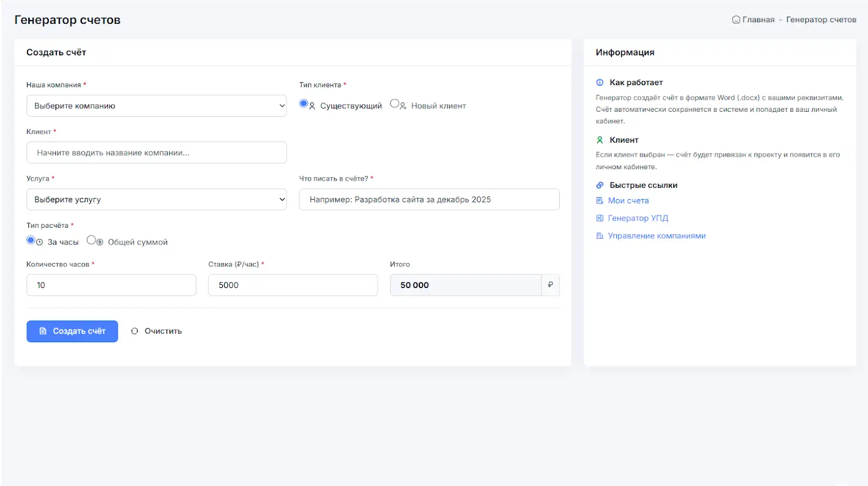Open the Выберите компанию dropdown
The image size is (868, 486).
pos(156,106)
